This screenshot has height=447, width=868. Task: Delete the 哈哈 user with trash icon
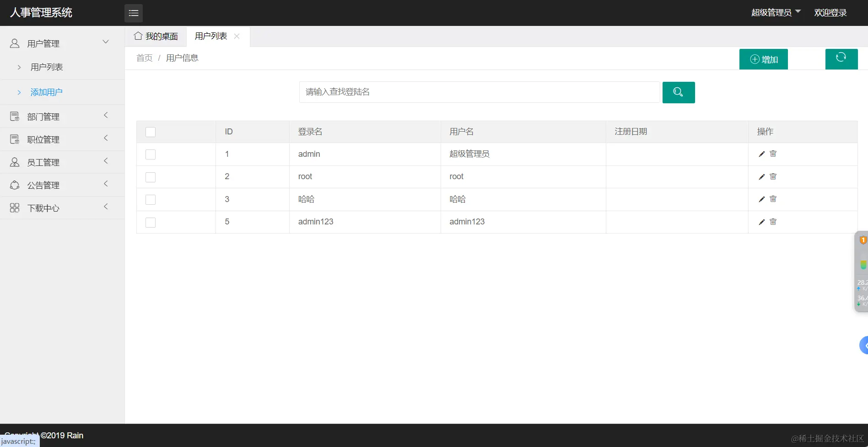pos(773,199)
